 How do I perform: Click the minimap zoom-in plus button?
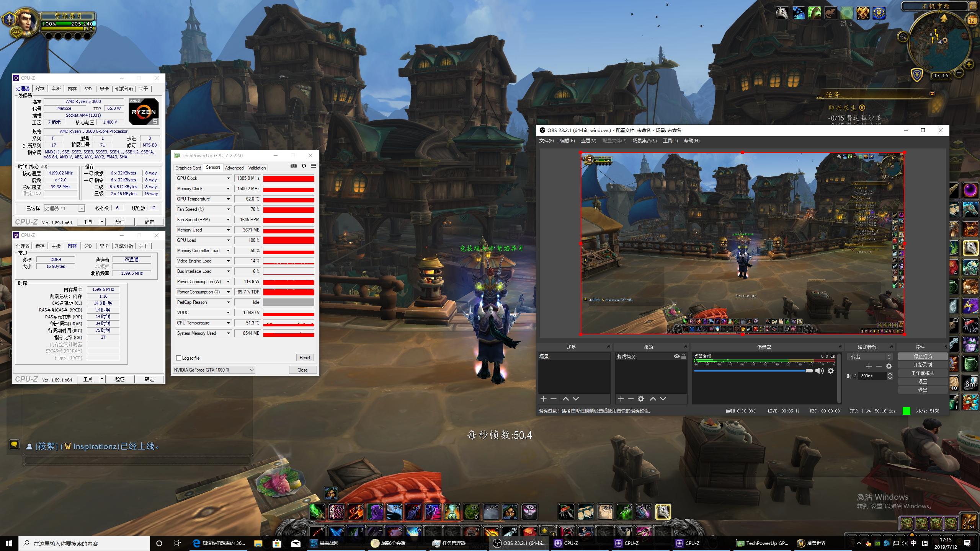(969, 64)
